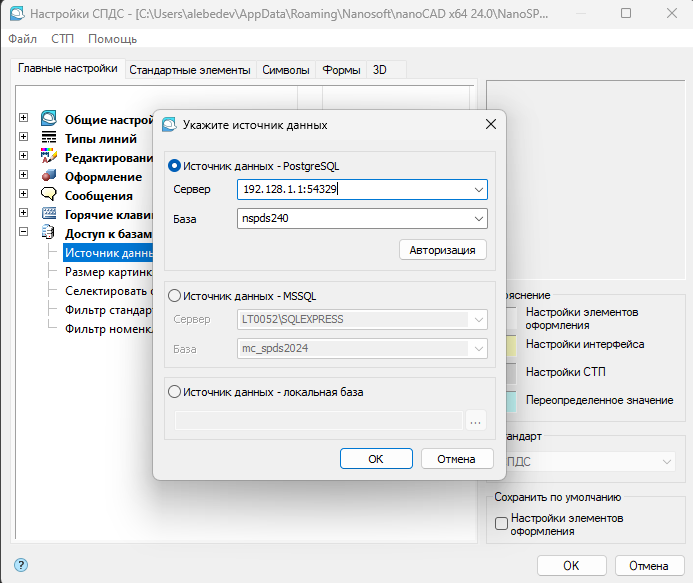Click the yellow Настройки интерфейса color swatch
This screenshot has width=693, height=583.
click(510, 345)
